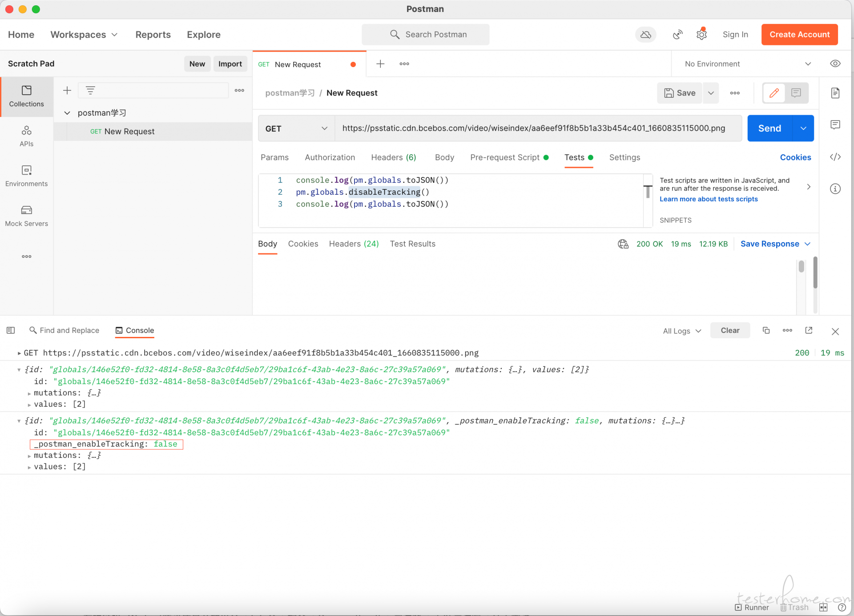
Task: Switch to the Authorization tab
Action: (330, 157)
